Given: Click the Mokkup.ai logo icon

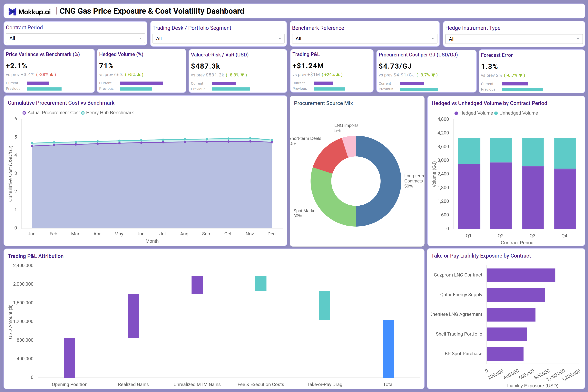Looking at the screenshot, I should tap(12, 12).
